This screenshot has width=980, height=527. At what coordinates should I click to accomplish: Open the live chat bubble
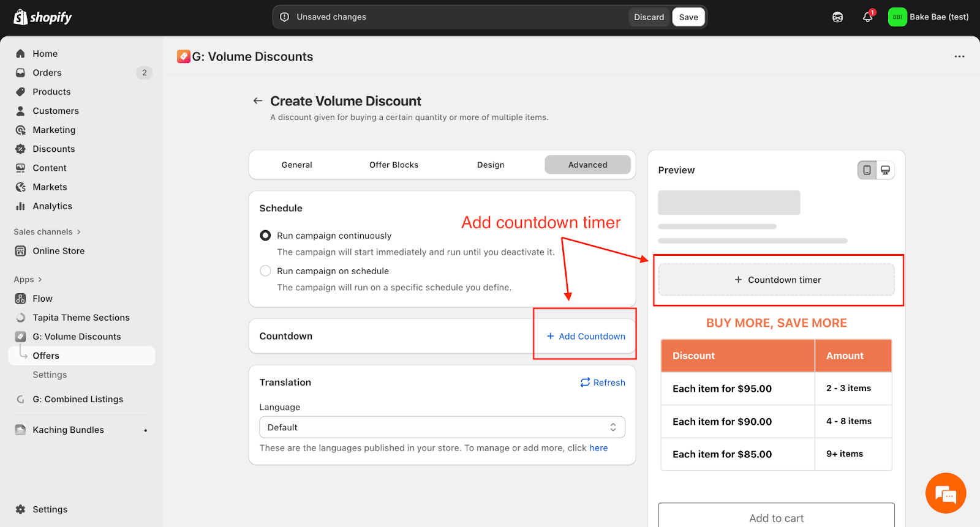tap(946, 493)
